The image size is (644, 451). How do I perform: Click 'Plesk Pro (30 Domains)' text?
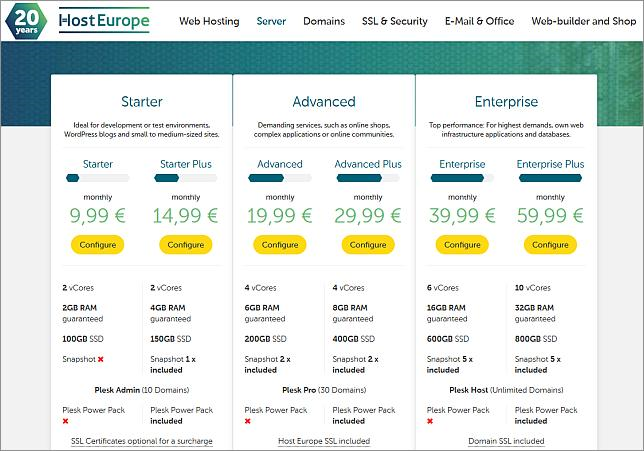click(x=324, y=390)
